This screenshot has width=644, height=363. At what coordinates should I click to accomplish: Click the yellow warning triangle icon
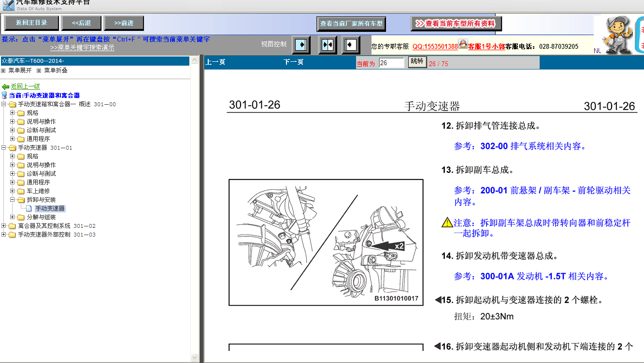447,223
